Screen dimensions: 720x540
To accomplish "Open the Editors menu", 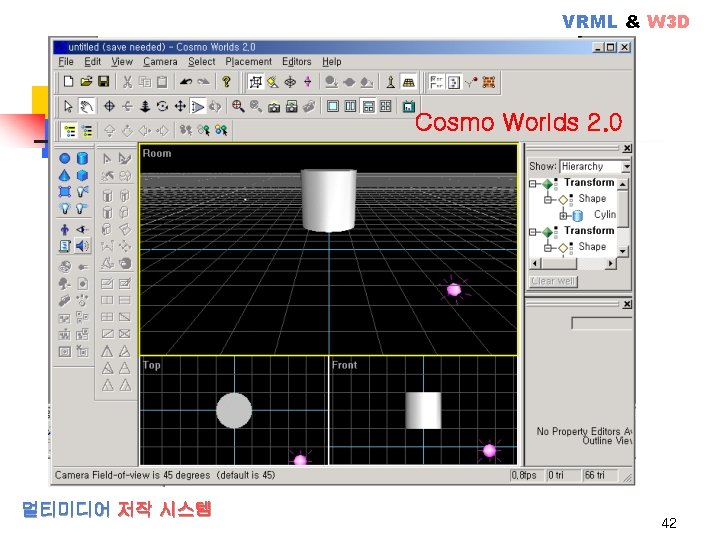I will (x=297, y=62).
